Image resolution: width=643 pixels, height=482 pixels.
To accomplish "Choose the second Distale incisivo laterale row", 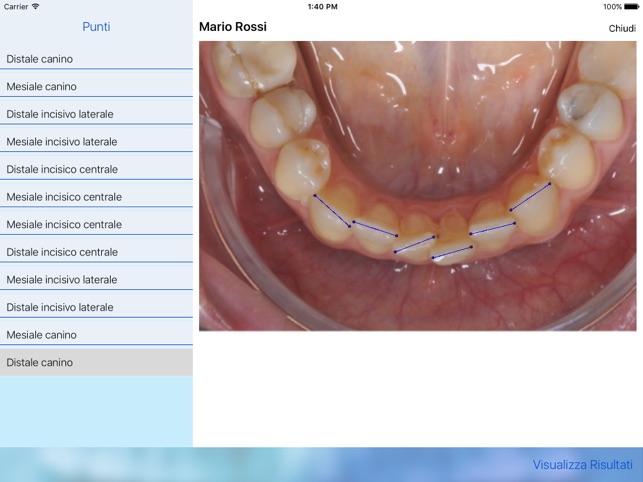I will click(96, 307).
